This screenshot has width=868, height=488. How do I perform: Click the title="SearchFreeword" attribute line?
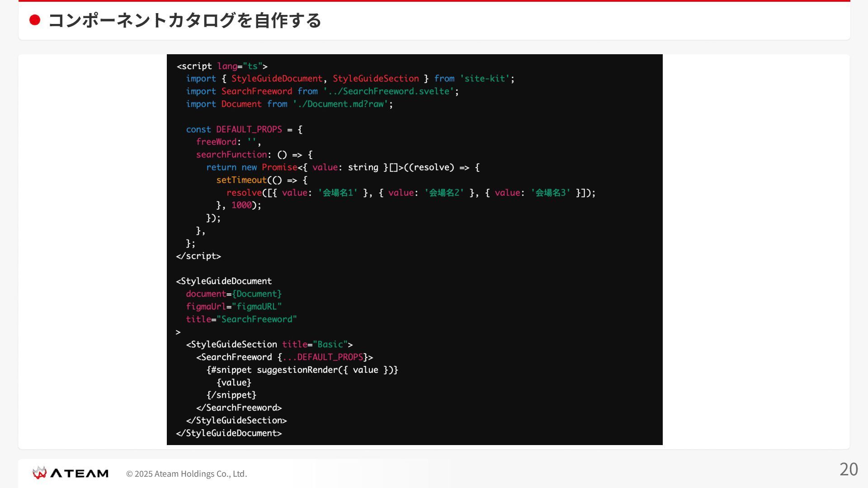click(241, 319)
